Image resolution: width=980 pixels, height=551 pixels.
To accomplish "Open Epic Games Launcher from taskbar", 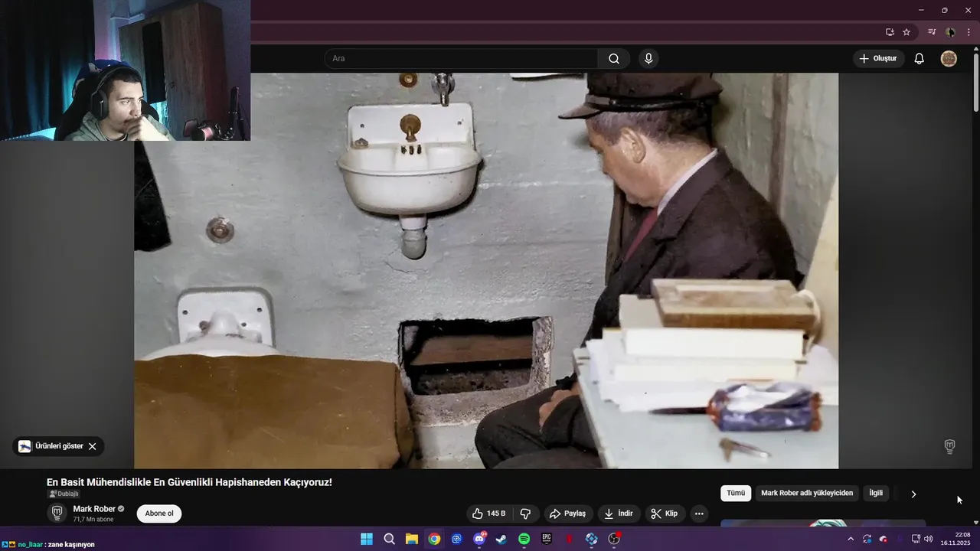I will point(547,539).
